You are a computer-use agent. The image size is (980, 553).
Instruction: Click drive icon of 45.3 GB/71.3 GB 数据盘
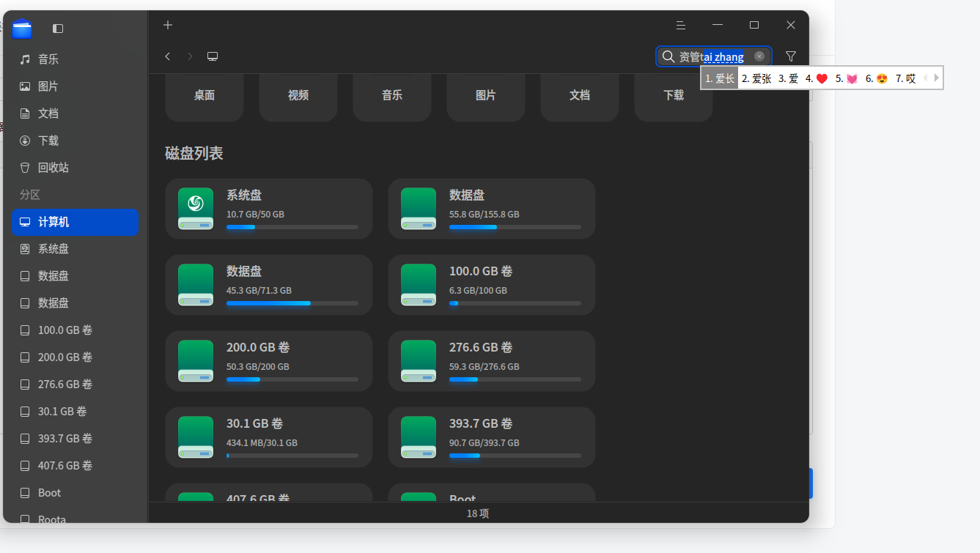196,285
